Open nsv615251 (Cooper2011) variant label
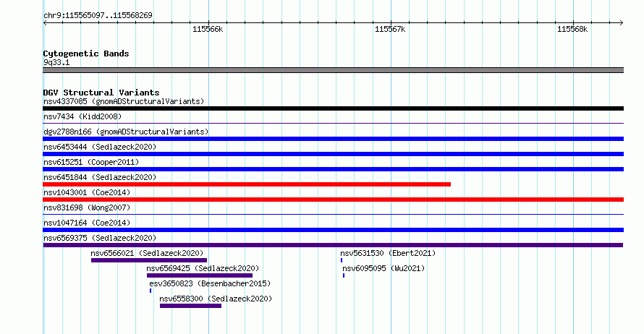The width and height of the screenshot is (644, 334). (91, 162)
